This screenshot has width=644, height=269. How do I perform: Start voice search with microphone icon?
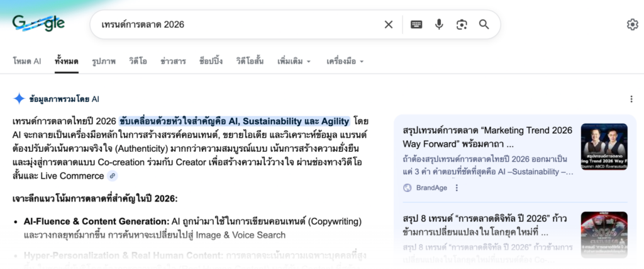[x=439, y=25]
